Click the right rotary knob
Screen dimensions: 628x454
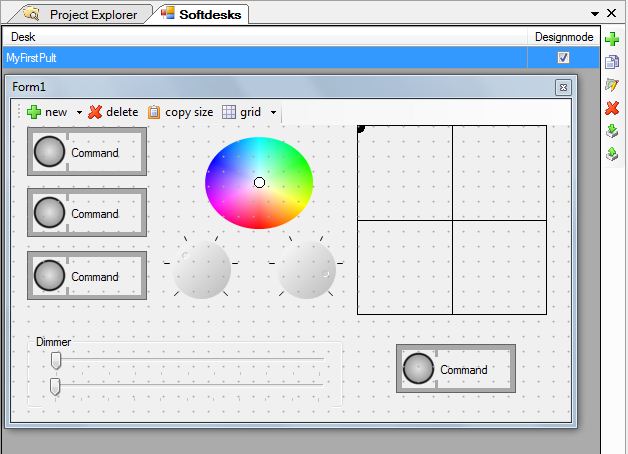coord(306,270)
